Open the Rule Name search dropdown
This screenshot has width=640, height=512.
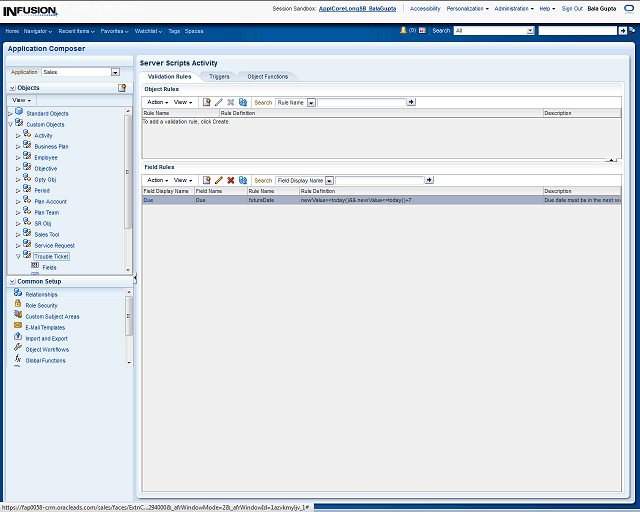tap(311, 102)
